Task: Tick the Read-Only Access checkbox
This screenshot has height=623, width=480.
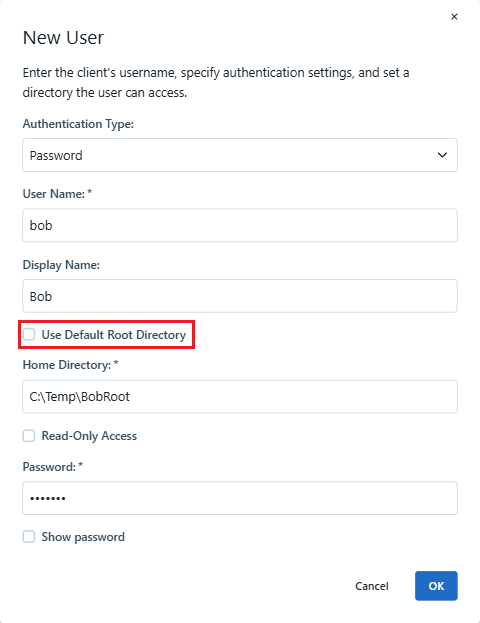Action: (29, 436)
